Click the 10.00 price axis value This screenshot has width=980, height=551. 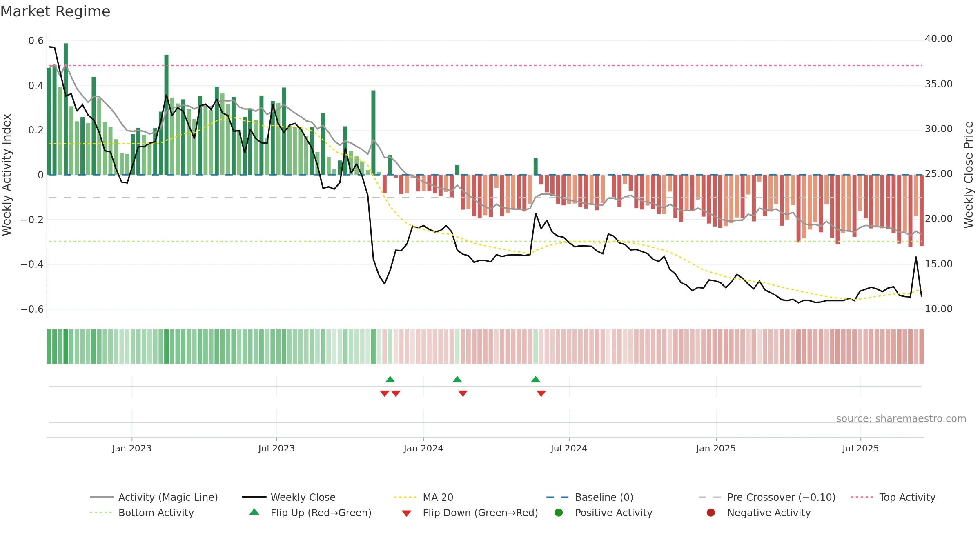[x=939, y=309]
